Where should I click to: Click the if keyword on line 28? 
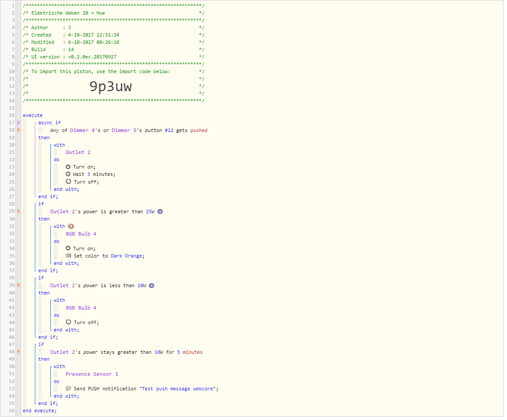coord(41,204)
